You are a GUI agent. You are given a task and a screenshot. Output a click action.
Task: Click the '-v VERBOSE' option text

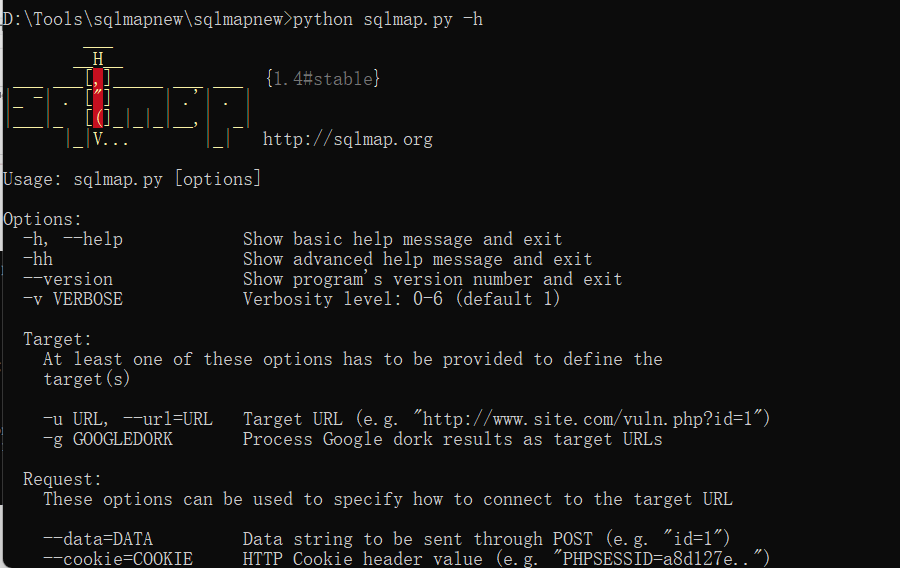[73, 299]
